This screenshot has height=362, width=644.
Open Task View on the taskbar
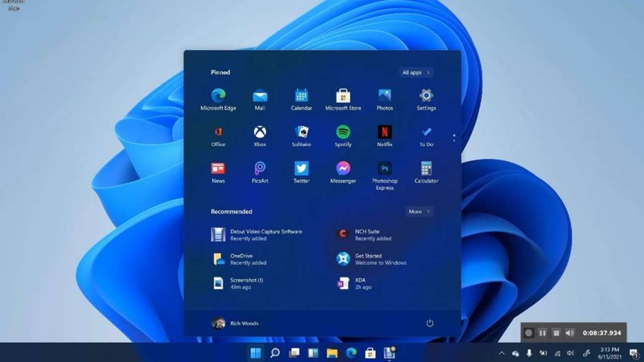294,353
